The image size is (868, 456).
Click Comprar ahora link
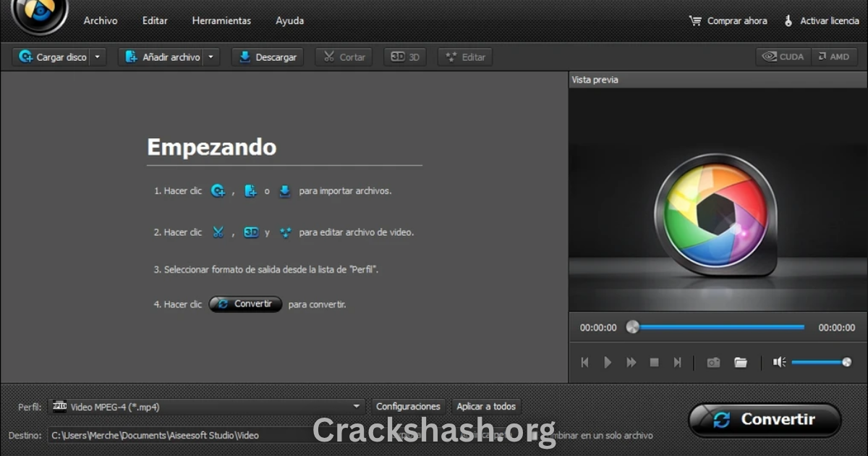point(737,21)
